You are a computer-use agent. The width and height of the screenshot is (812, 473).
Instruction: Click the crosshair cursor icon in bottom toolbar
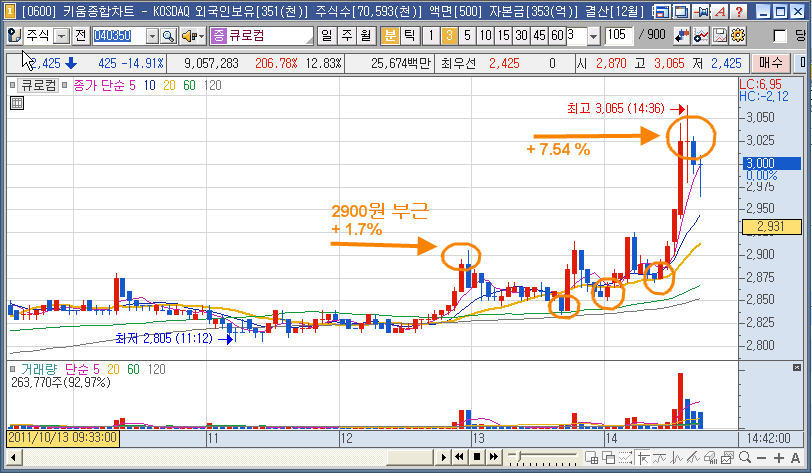(x=644, y=458)
